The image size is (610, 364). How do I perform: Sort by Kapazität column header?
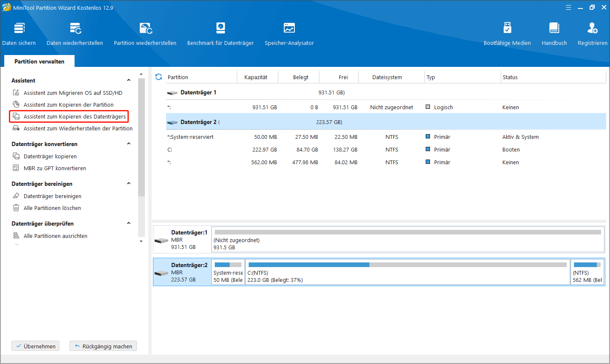pos(256,77)
